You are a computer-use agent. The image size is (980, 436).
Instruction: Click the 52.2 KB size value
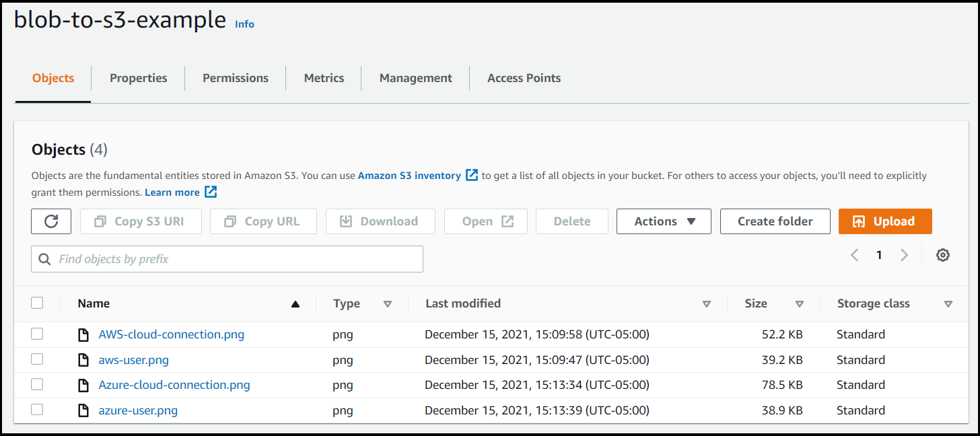click(782, 334)
